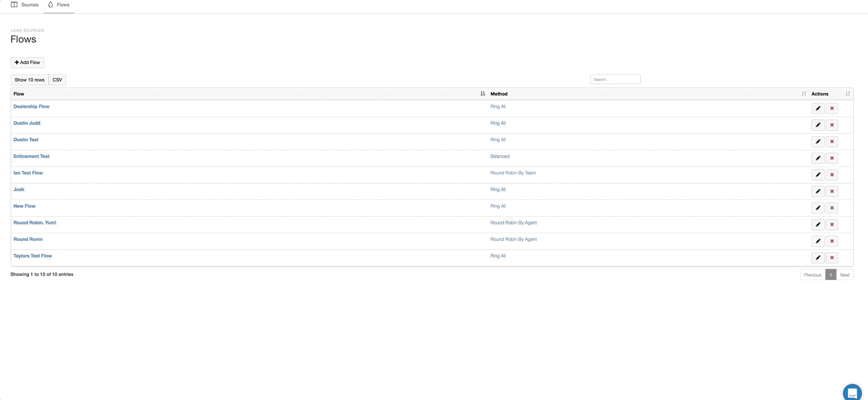Open the Round Robin. Yum! link
Image resolution: width=868 pixels, height=400 pixels.
click(35, 223)
